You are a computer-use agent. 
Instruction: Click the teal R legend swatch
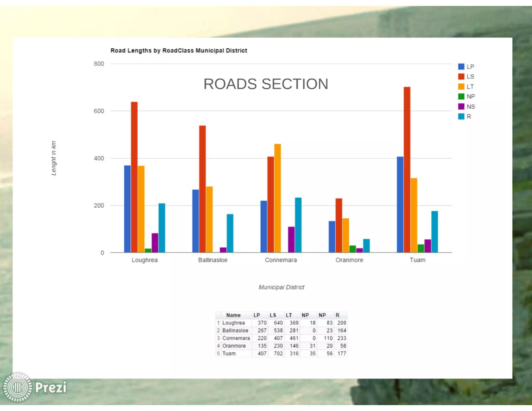[x=461, y=117]
